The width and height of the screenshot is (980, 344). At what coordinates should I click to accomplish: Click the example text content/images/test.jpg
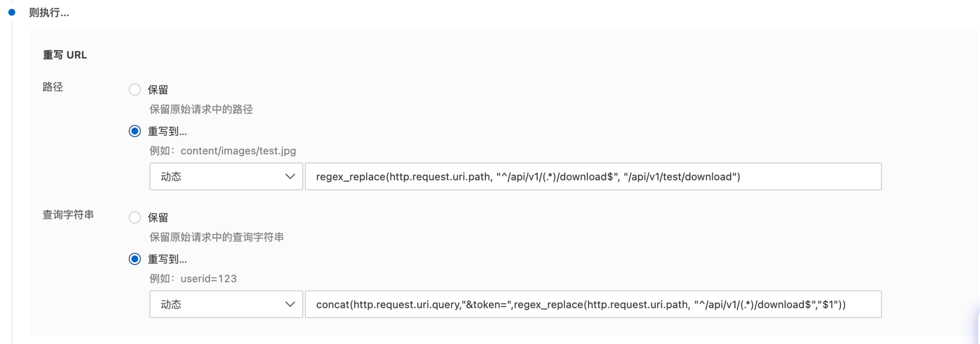pyautogui.click(x=238, y=151)
